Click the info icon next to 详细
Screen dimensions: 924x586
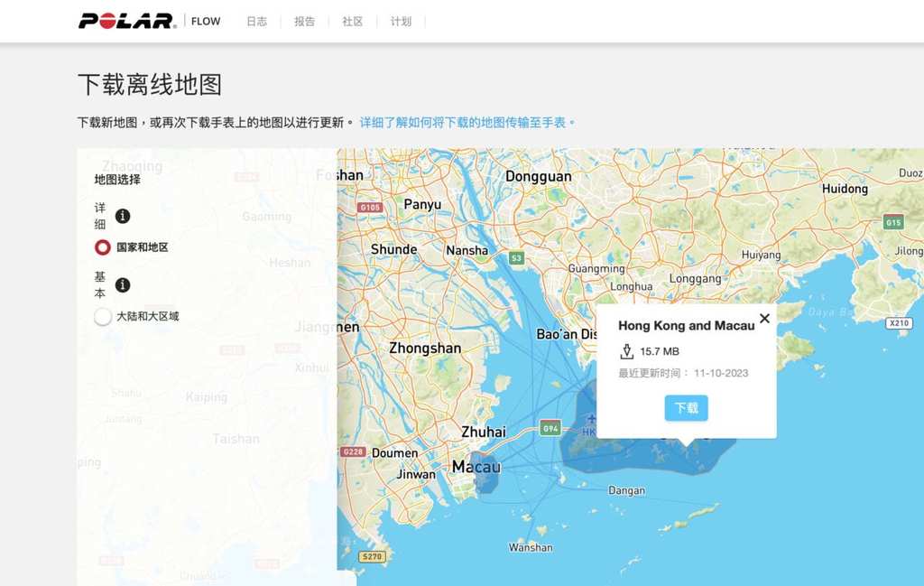123,216
